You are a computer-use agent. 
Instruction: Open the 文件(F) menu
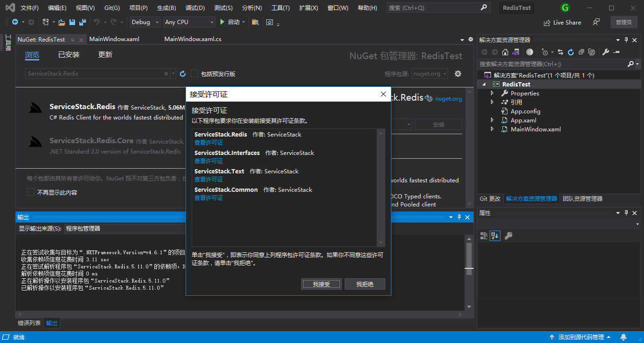(30, 8)
